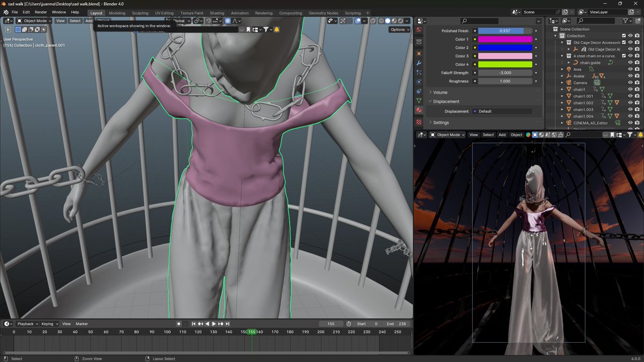Open the Texture properties tab

coord(419,122)
